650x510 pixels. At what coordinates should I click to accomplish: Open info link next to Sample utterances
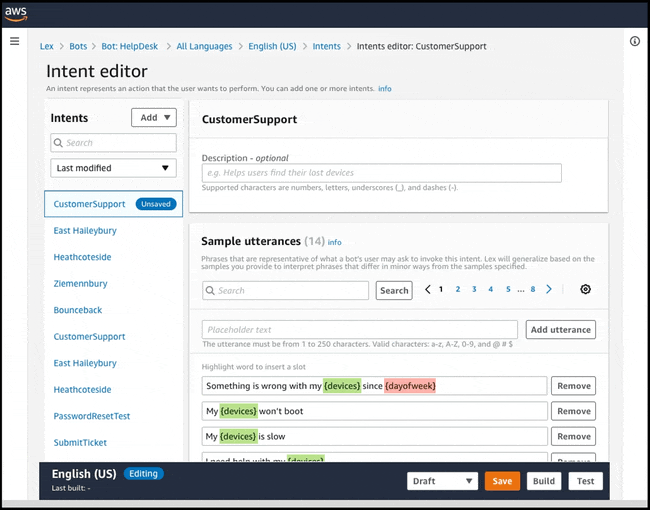335,243
